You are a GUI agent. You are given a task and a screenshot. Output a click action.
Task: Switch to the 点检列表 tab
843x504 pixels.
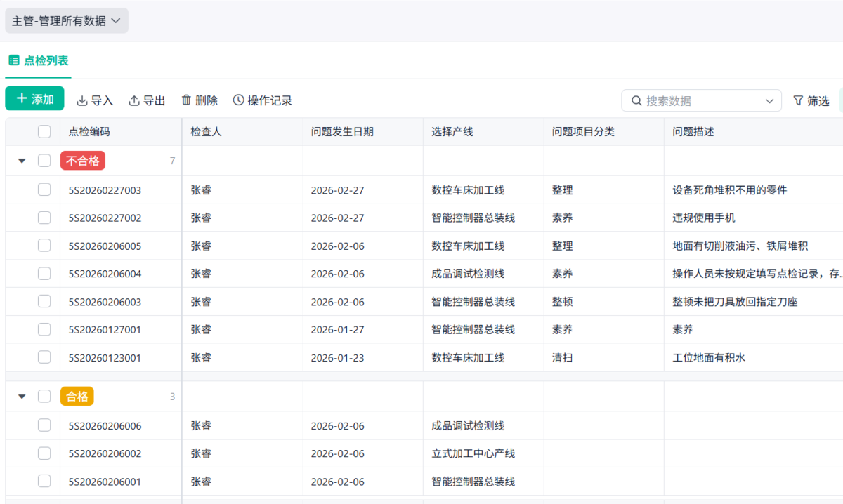[x=46, y=60]
